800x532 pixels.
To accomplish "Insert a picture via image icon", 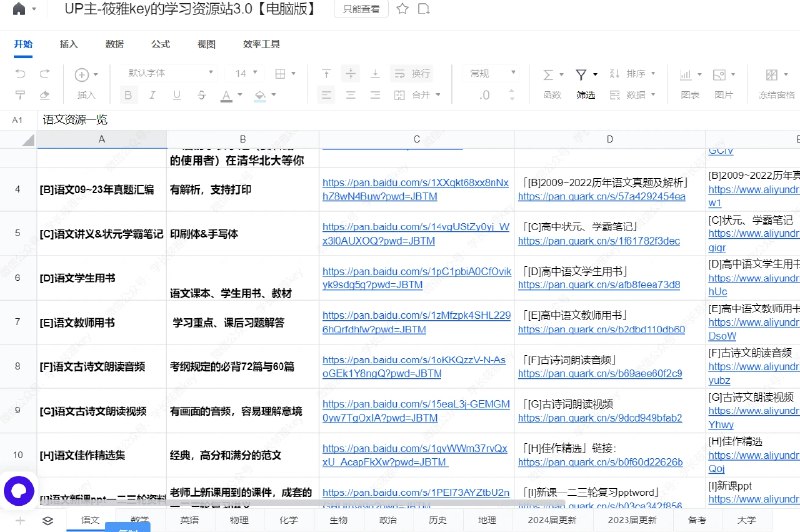I will point(719,75).
